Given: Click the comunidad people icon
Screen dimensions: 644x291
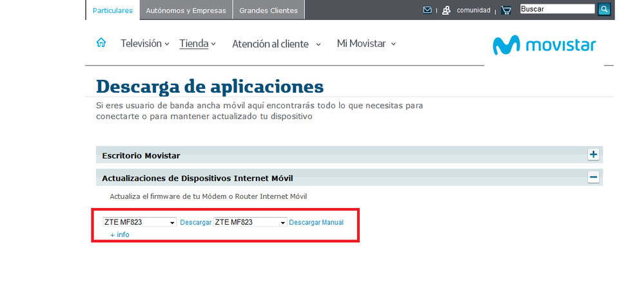Looking at the screenshot, I should pos(446,10).
